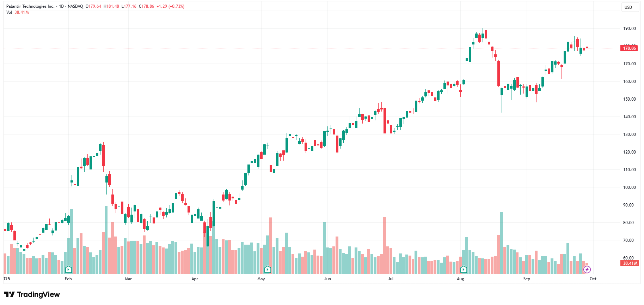
Task: Click the +1.29 (+0.73%) change value
Action: pyautogui.click(x=170, y=6)
